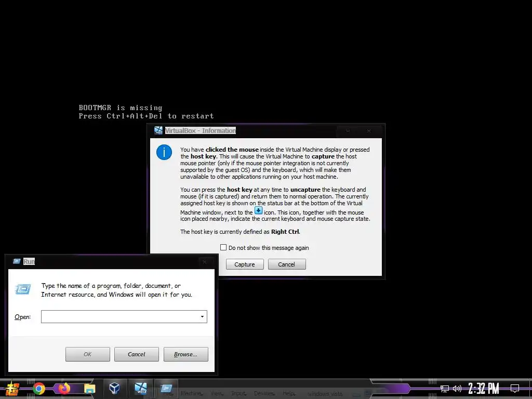Image resolution: width=532 pixels, height=399 pixels.
Task: Click the Run program icon beside the description
Action: click(23, 289)
